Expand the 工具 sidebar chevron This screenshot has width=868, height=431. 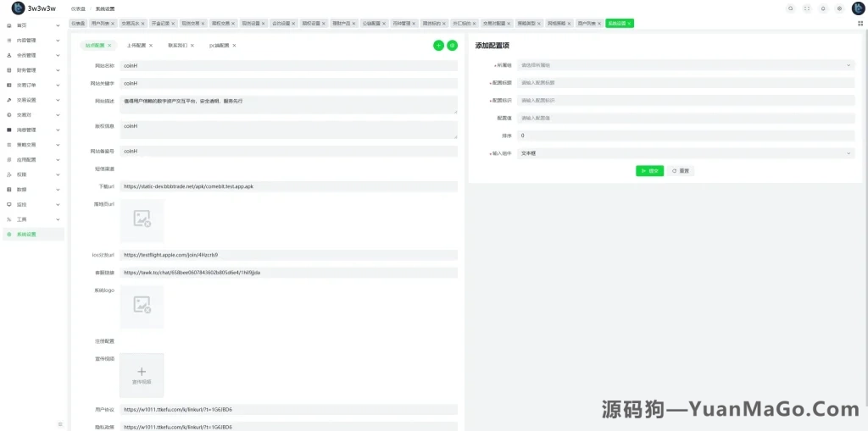[58, 219]
